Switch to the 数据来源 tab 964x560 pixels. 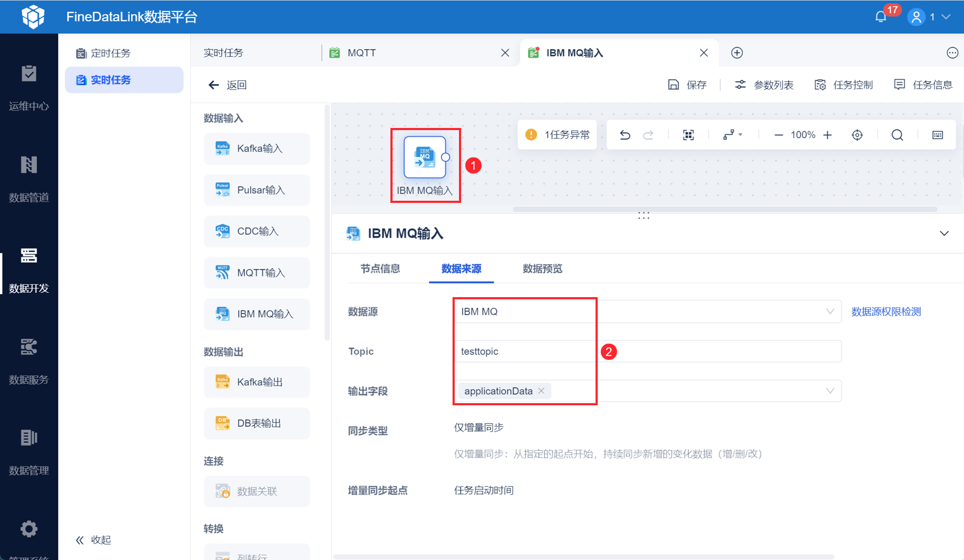[461, 269]
